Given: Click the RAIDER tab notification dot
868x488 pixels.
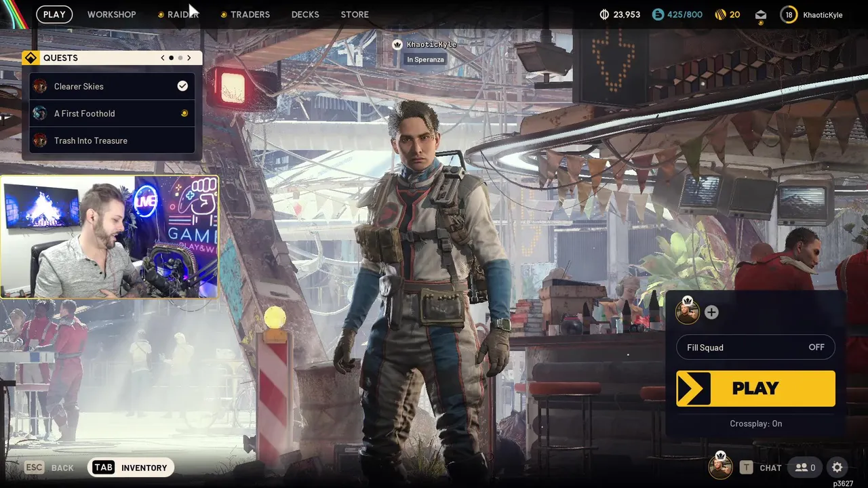Looking at the screenshot, I should pyautogui.click(x=161, y=15).
